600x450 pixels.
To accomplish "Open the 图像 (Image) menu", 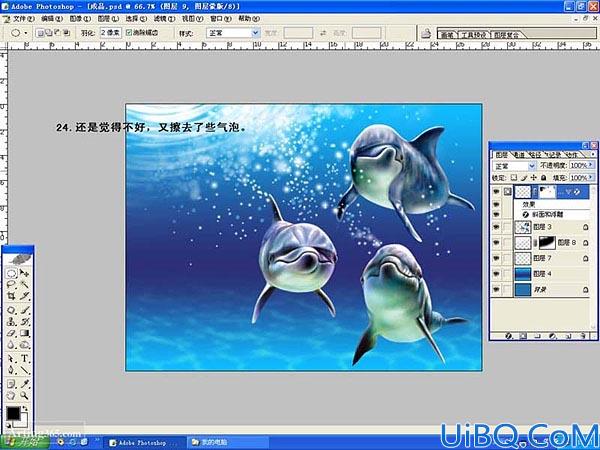I will pos(80,18).
